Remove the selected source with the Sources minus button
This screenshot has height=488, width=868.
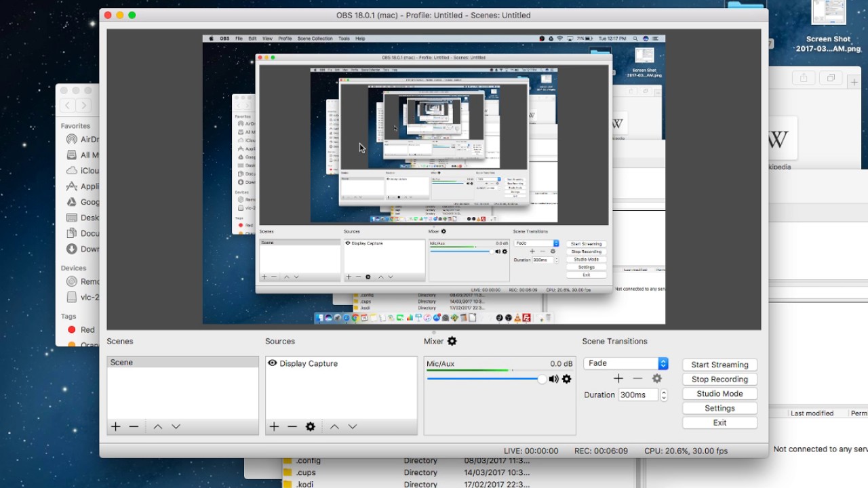tap(292, 426)
